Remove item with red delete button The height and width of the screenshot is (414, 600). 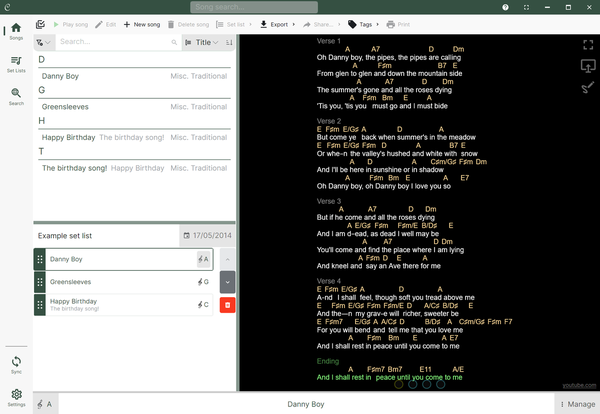tap(227, 305)
